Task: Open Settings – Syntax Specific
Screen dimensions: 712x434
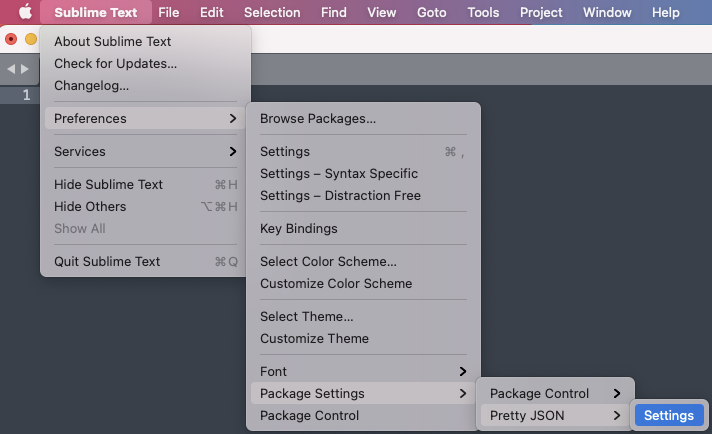Action: (x=363, y=173)
